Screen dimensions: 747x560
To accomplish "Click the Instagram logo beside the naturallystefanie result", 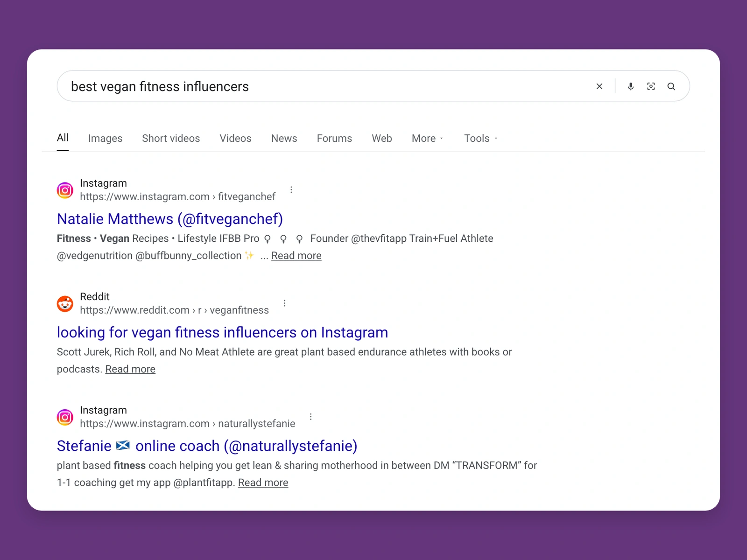I will tap(65, 417).
